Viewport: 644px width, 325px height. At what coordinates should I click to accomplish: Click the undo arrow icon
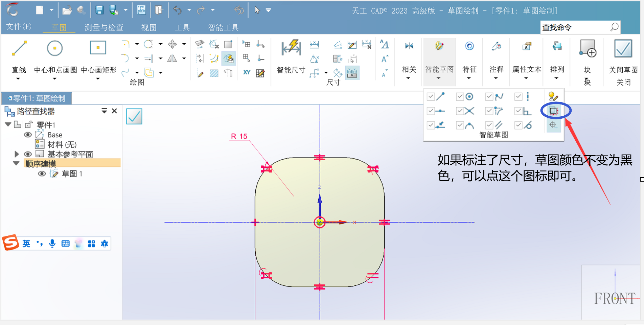pyautogui.click(x=177, y=10)
